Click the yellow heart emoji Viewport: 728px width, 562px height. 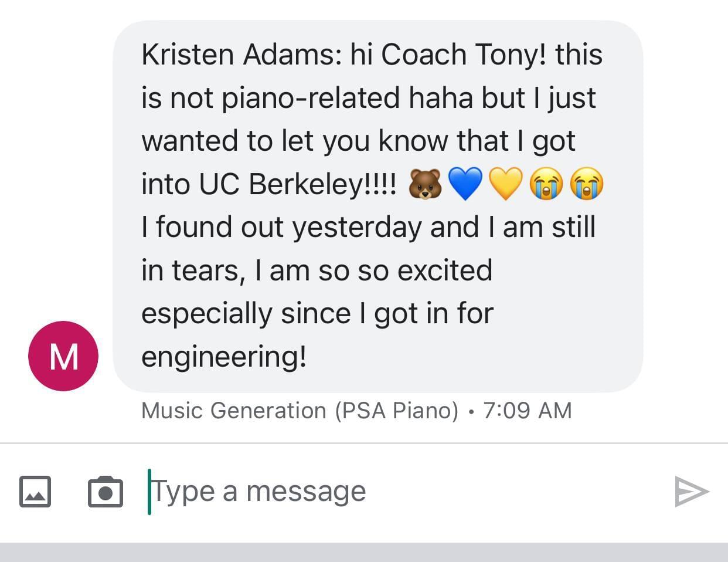[x=506, y=184]
